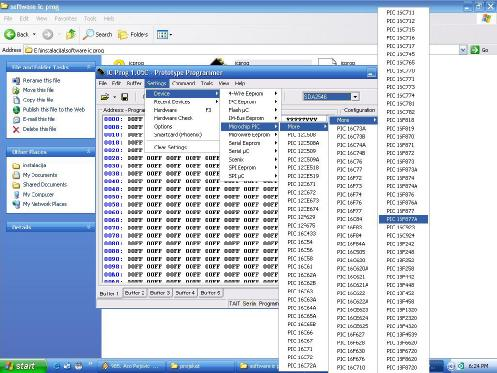Open My Computer in Other Places

[38, 194]
